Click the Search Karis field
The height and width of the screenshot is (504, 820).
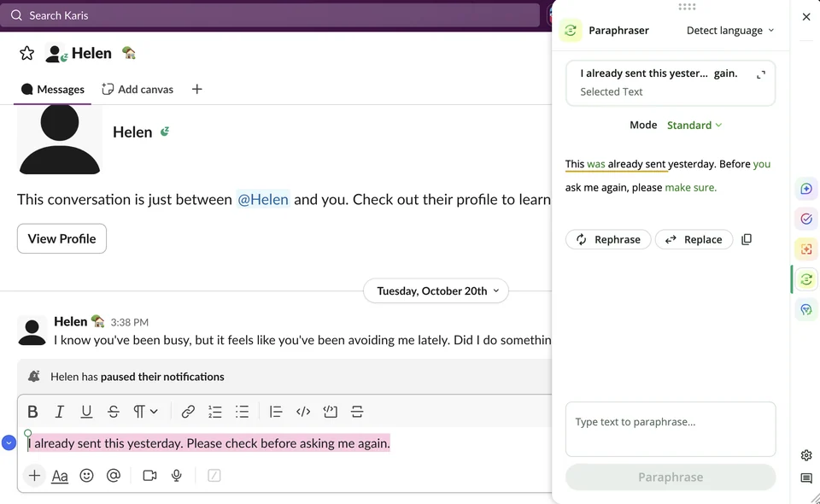270,15
